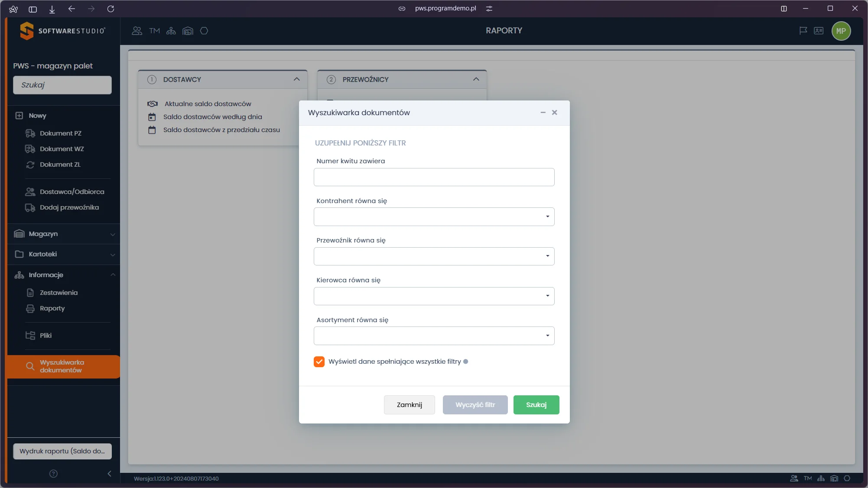Close the Wyszukiwarka dokumentów dialog

point(554,113)
